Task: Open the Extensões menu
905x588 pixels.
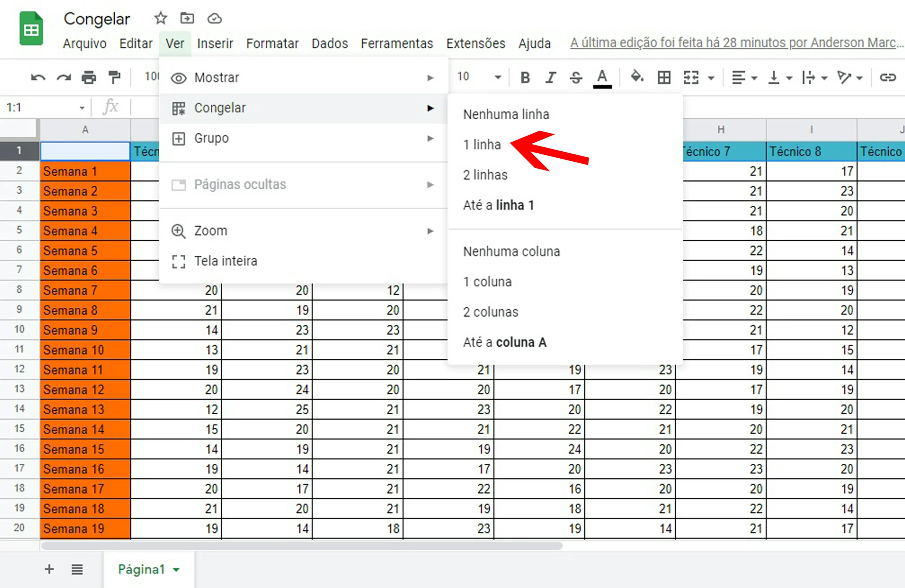Action: [475, 43]
